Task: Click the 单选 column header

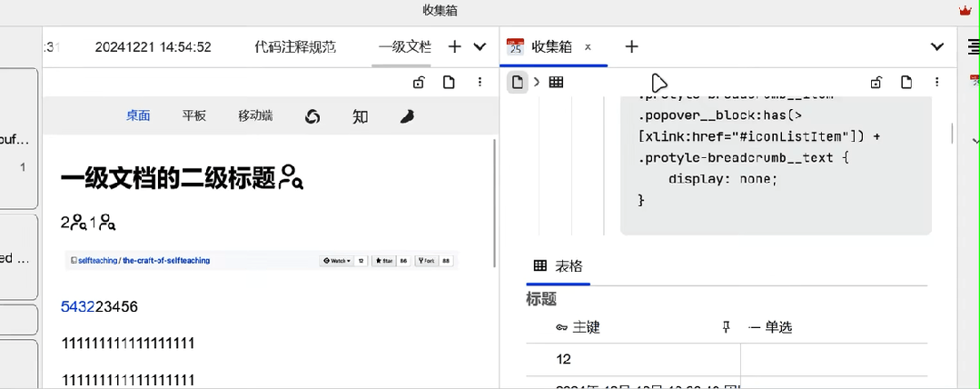Action: pyautogui.click(x=770, y=327)
